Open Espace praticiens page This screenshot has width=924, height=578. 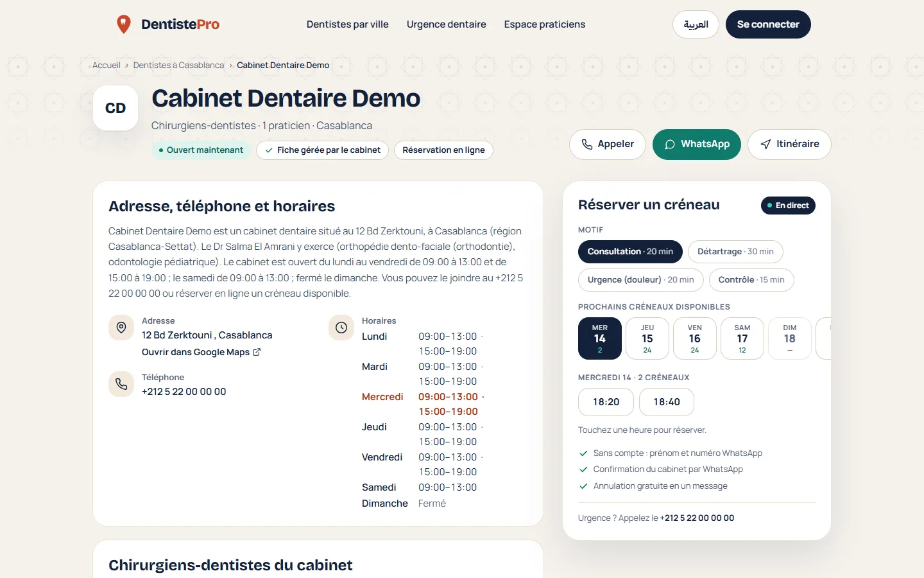(x=545, y=24)
